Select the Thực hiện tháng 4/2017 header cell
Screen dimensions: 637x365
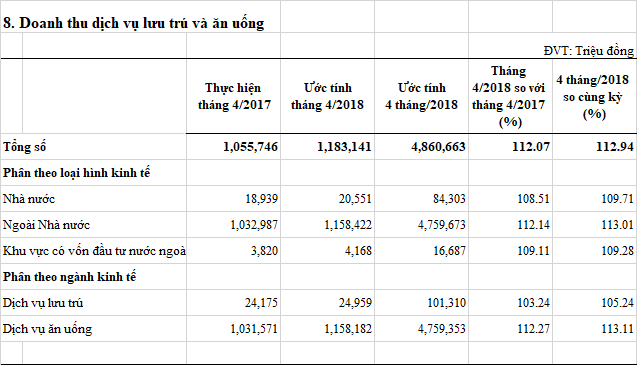click(x=234, y=96)
